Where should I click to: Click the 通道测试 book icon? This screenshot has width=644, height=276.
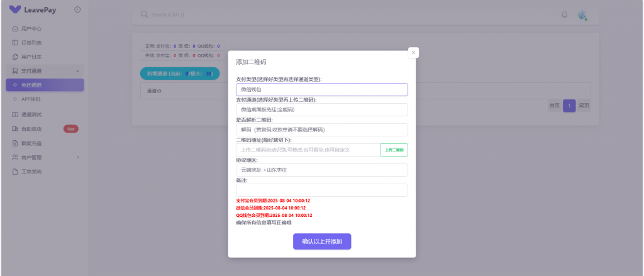click(15, 114)
